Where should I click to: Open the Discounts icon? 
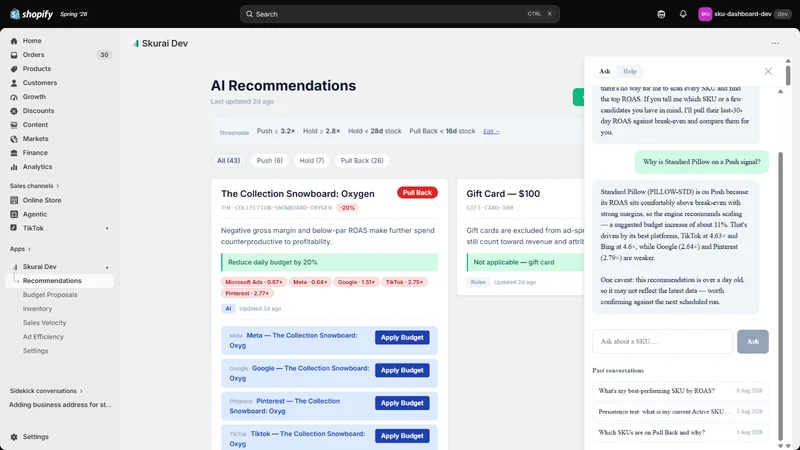[x=14, y=111]
